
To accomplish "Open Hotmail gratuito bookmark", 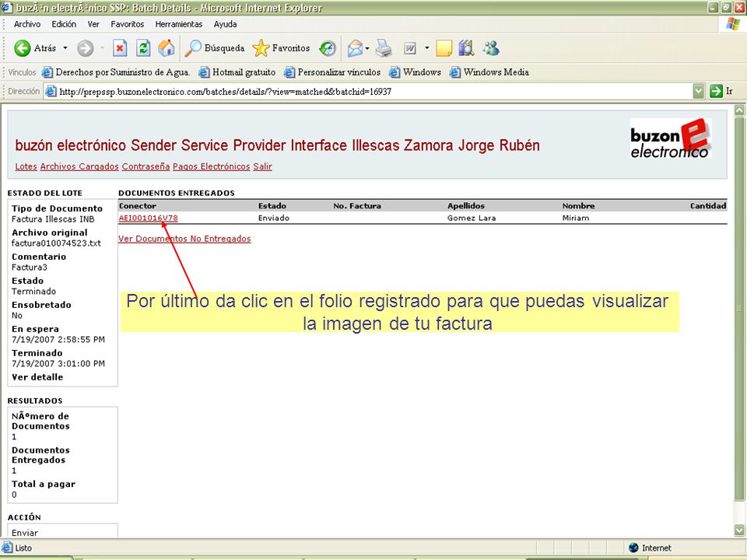I will tap(237, 72).
